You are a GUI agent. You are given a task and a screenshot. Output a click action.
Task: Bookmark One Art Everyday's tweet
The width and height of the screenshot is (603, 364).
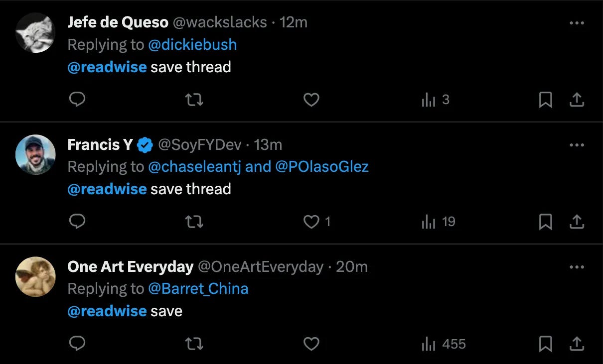tap(546, 344)
